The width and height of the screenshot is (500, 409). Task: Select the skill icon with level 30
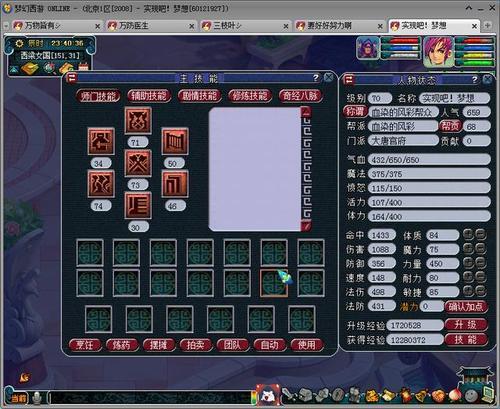click(138, 205)
